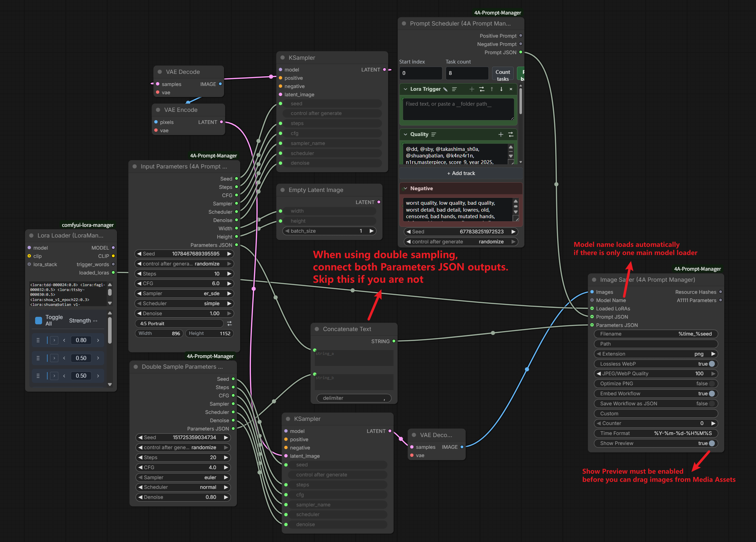Viewport: 756px width, 542px height.
Task: Select the VAE Encode node title
Action: pyautogui.click(x=181, y=110)
